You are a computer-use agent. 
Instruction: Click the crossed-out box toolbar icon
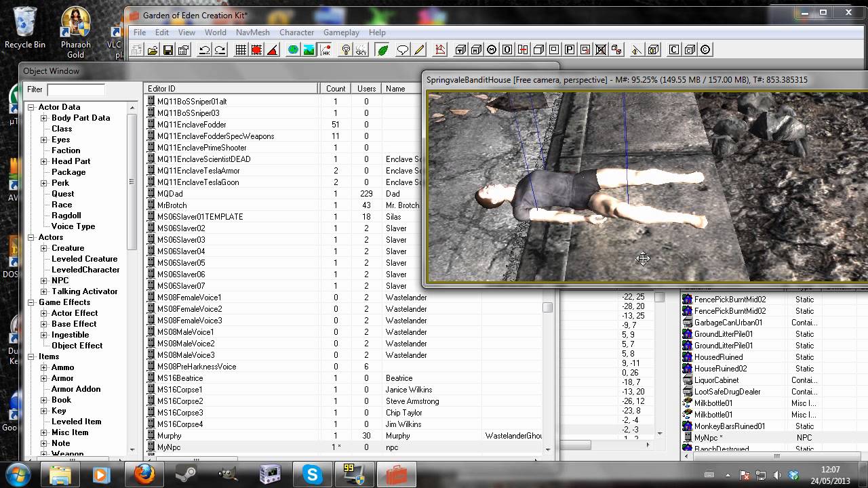(x=601, y=49)
